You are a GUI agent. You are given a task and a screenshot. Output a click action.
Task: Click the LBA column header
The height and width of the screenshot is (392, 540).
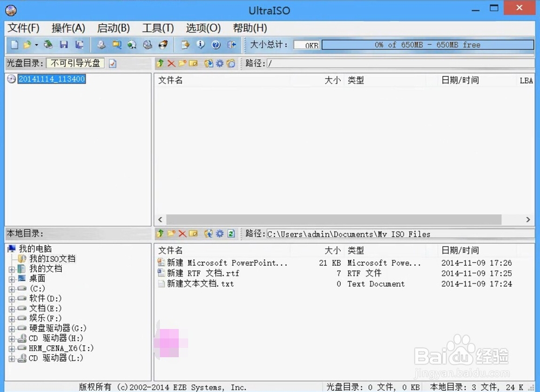pos(526,80)
